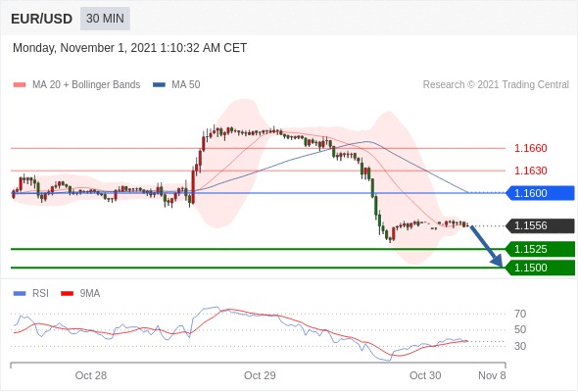Screen dimensions: 578x392
Task: Click the chart date and time text
Action: coord(129,48)
